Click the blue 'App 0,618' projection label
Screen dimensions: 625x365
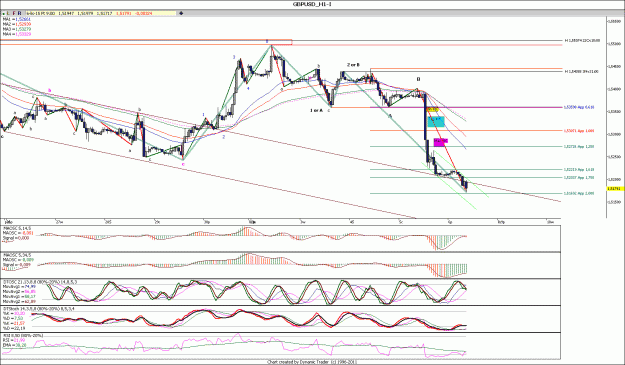point(579,108)
